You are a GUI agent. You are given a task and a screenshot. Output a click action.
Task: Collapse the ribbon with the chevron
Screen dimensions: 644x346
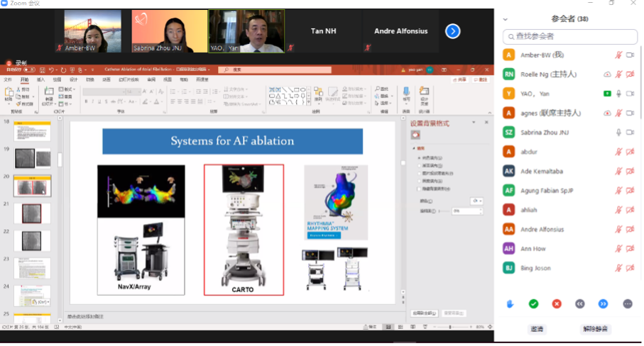pos(489,113)
